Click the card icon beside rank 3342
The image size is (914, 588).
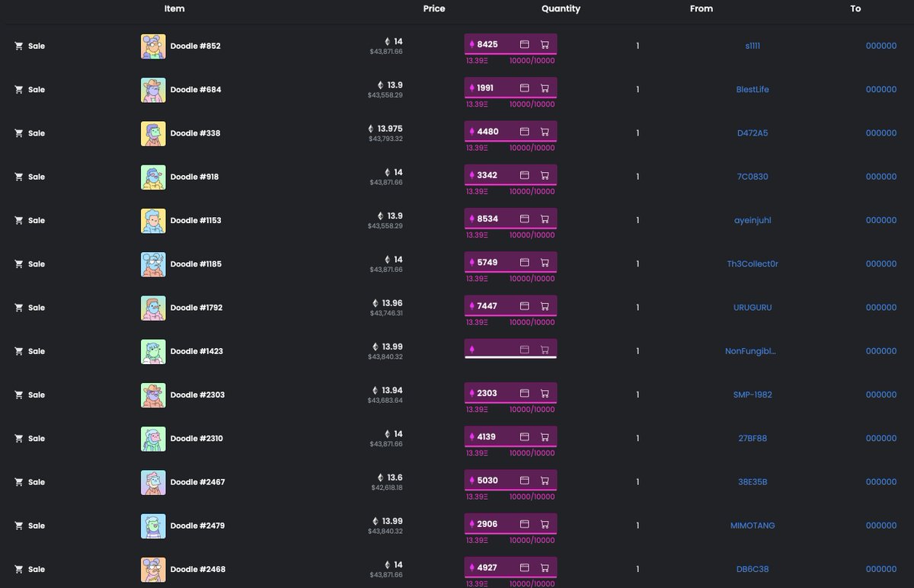524,175
